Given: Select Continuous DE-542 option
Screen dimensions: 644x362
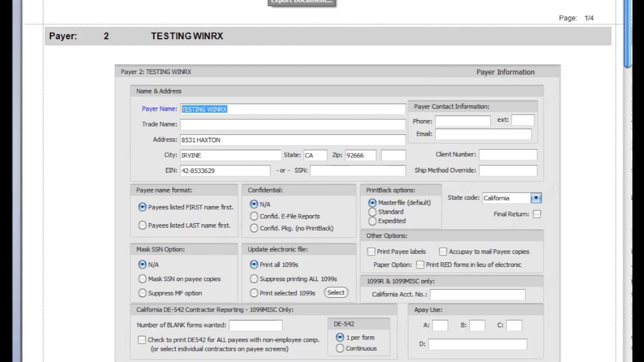Looking at the screenshot, I should coord(340,348).
